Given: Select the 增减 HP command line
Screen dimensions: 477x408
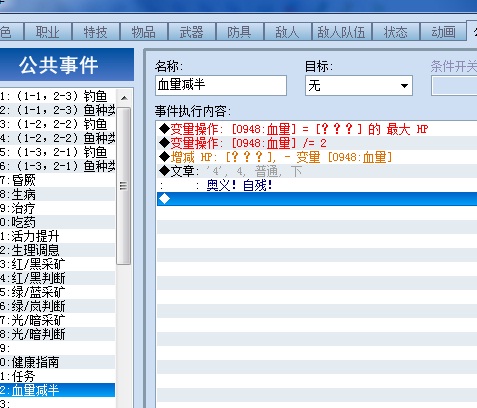Looking at the screenshot, I should [317, 157].
